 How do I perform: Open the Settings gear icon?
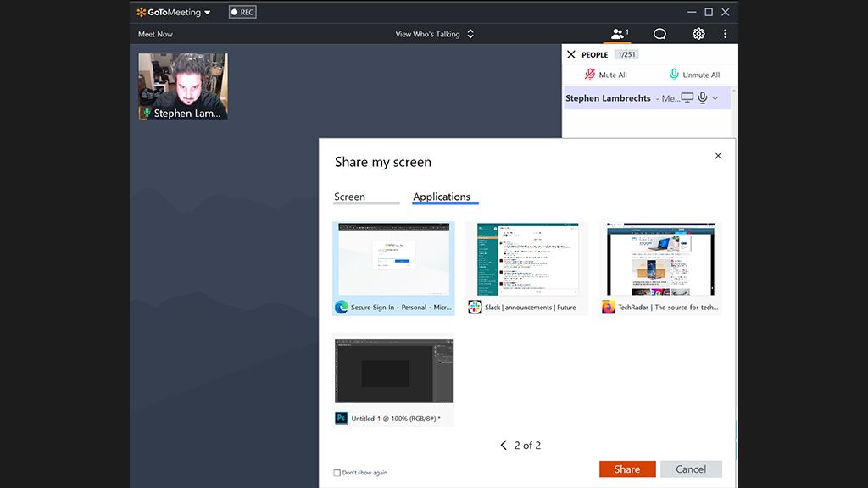coord(698,33)
